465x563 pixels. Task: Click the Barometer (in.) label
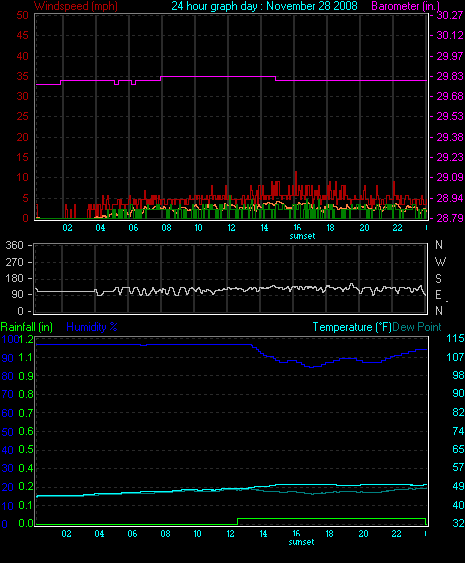click(x=405, y=6)
